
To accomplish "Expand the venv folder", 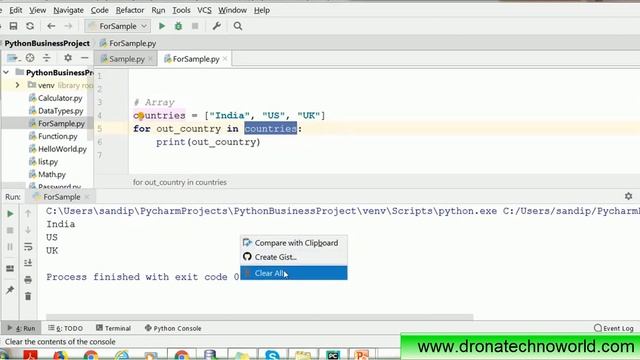I will pos(17,85).
